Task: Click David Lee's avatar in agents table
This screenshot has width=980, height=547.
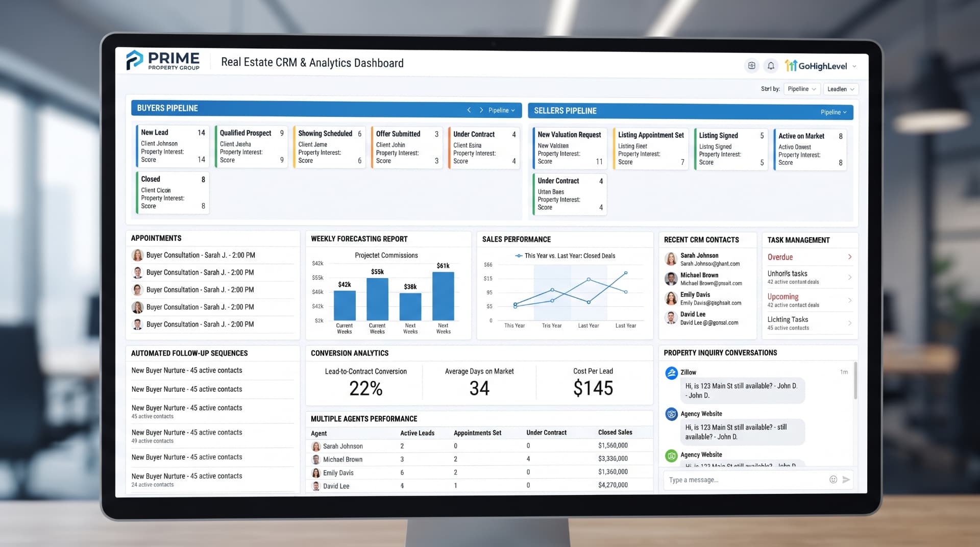Action: [x=316, y=486]
